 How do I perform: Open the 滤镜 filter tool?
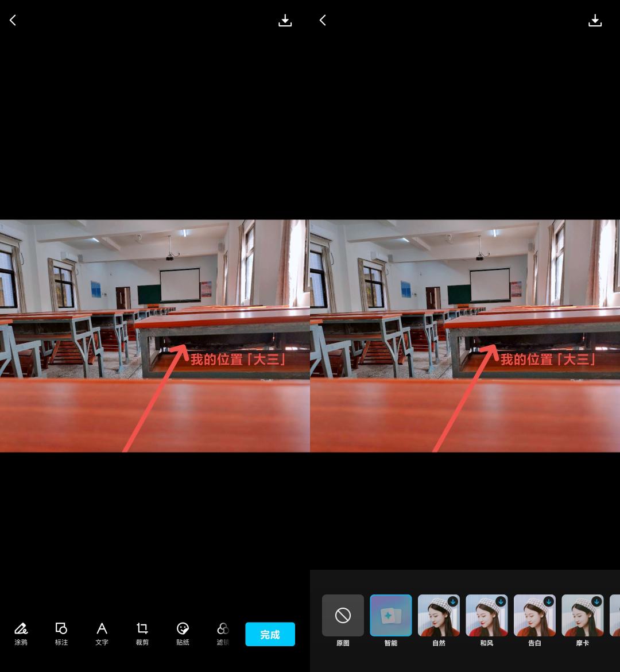point(223,634)
